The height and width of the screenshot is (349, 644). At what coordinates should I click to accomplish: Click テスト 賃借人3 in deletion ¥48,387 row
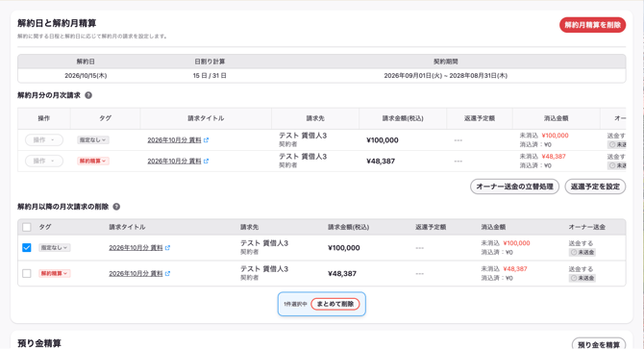click(x=264, y=269)
